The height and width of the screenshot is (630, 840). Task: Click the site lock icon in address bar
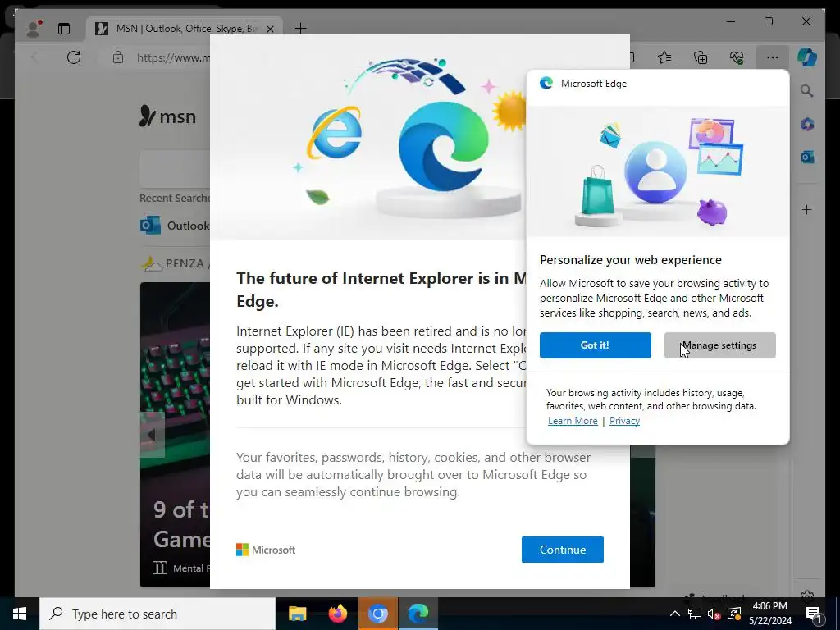(118, 57)
